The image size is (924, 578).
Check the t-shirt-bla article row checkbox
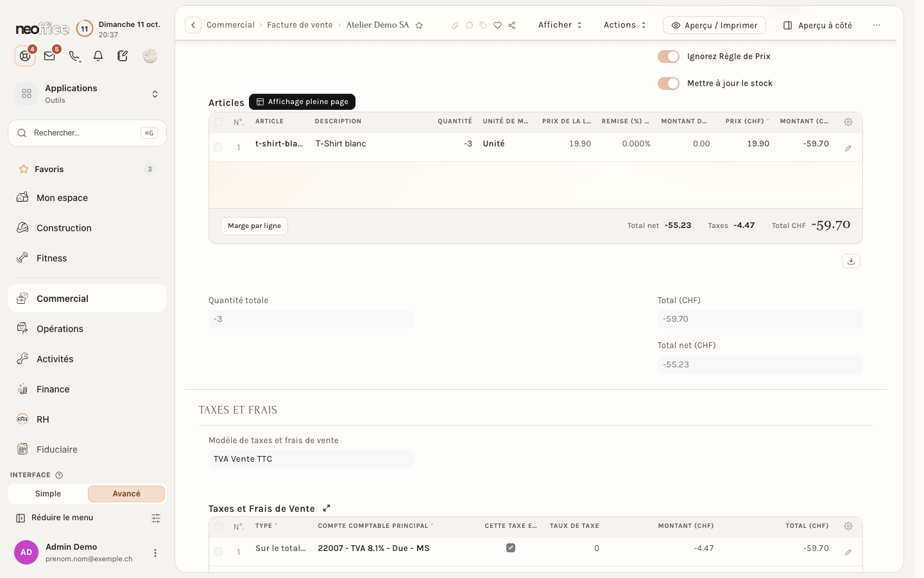218,147
